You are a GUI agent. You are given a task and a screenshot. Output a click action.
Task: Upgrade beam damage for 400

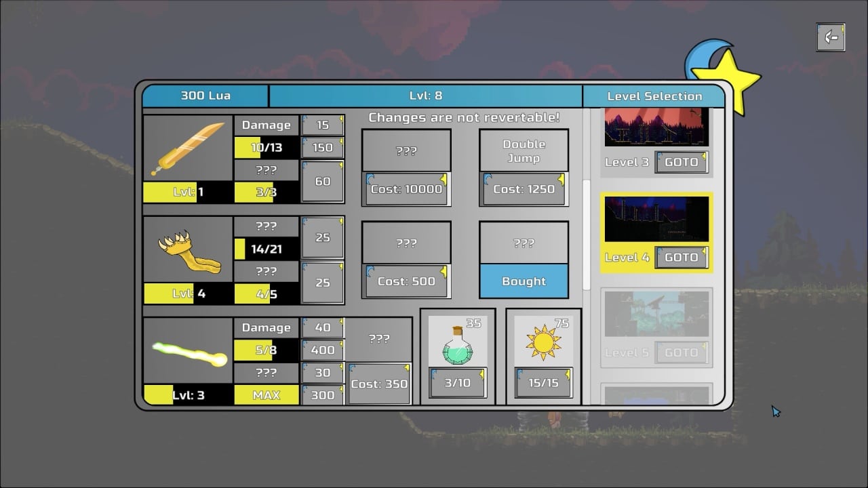click(323, 350)
